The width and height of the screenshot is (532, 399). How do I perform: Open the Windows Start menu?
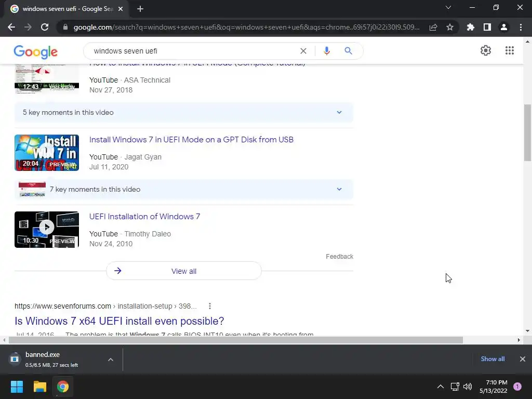coord(17,387)
